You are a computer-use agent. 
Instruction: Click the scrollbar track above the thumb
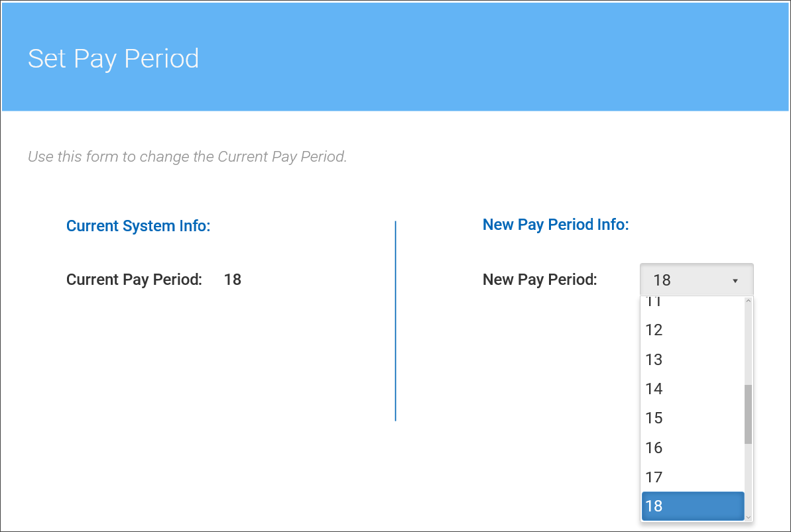pos(749,345)
